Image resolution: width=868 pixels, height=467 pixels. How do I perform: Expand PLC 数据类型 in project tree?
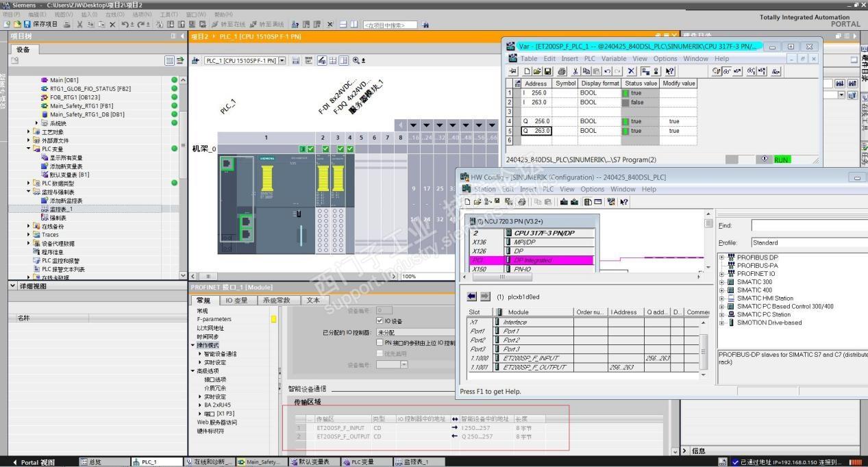pos(29,183)
